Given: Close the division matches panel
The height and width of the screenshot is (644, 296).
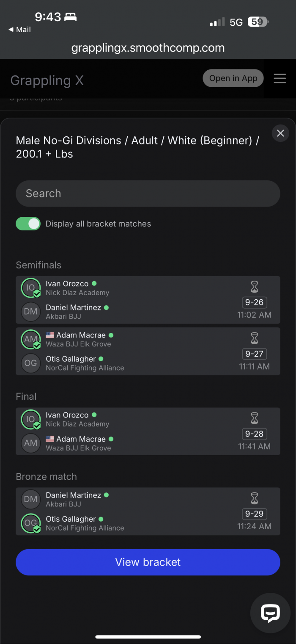Looking at the screenshot, I should tap(280, 133).
